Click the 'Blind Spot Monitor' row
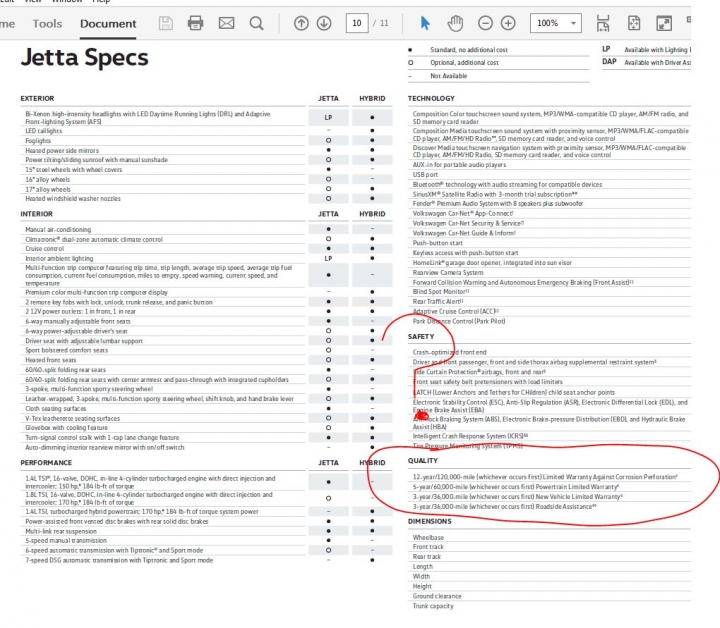This screenshot has height=628, width=720. pos(549,292)
